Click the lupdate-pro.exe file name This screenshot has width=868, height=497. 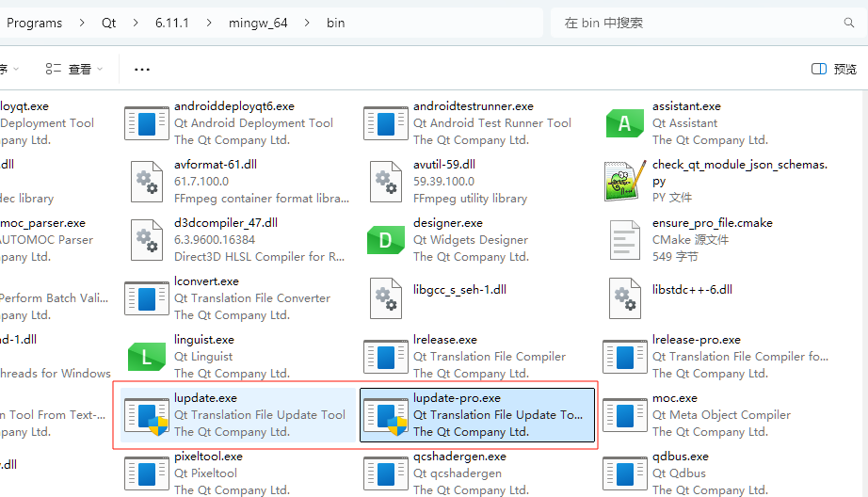(457, 398)
